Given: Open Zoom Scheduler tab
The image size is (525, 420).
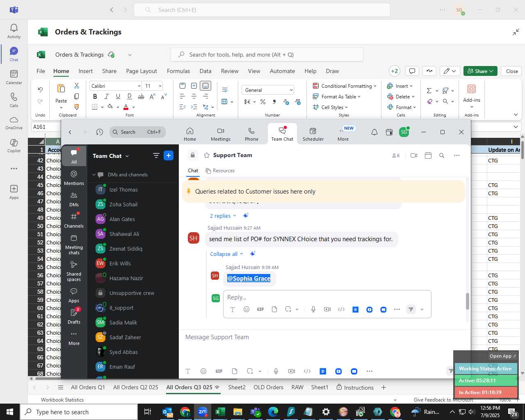Looking at the screenshot, I should point(313,134).
